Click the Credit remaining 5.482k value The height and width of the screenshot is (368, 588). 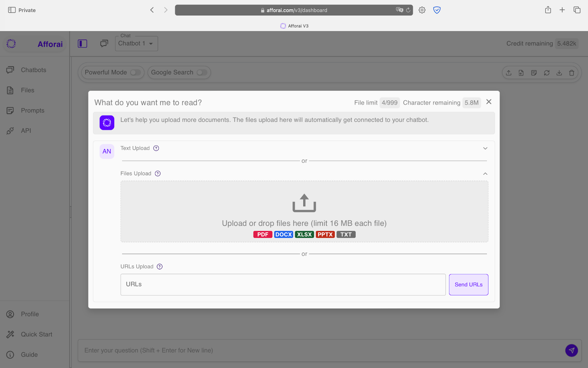[x=567, y=43]
